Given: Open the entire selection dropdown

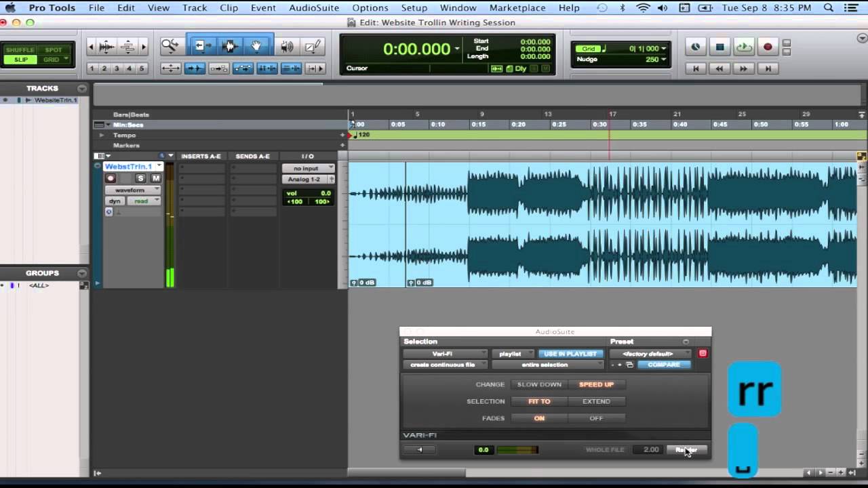Looking at the screenshot, I should tap(548, 365).
